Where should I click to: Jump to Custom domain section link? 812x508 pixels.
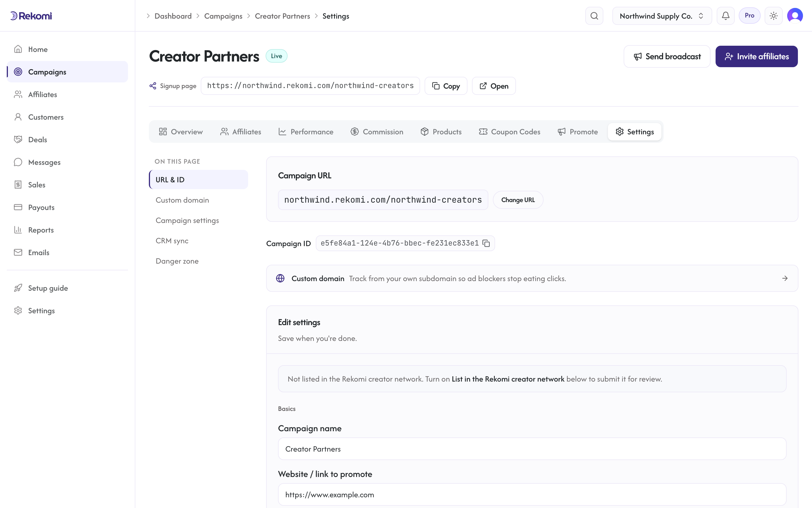(x=198, y=200)
